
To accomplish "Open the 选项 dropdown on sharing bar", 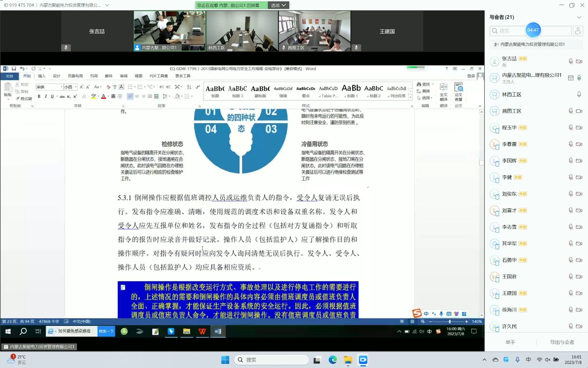I will coord(278,5).
